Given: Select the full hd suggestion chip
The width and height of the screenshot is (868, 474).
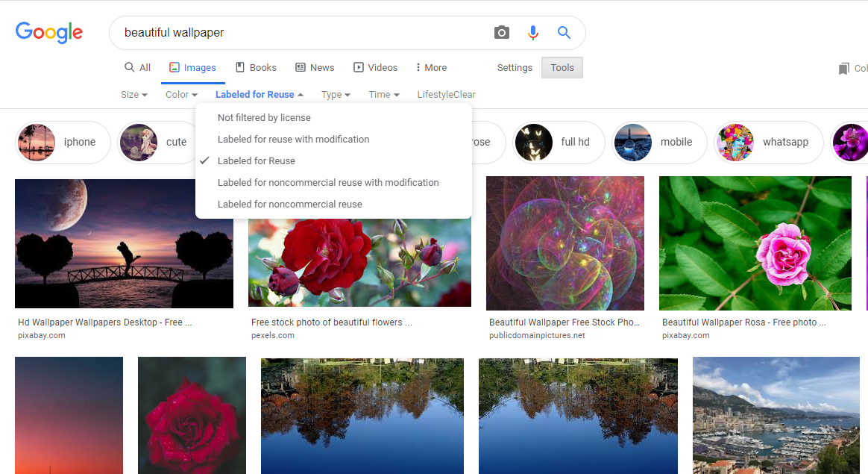Looking at the screenshot, I should (x=559, y=142).
